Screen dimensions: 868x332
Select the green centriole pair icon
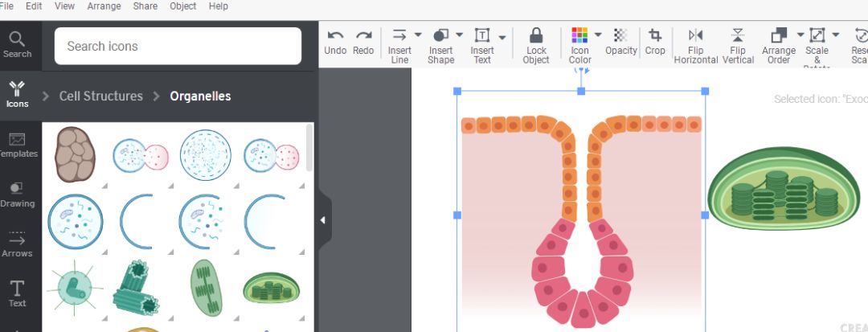pyautogui.click(x=136, y=287)
